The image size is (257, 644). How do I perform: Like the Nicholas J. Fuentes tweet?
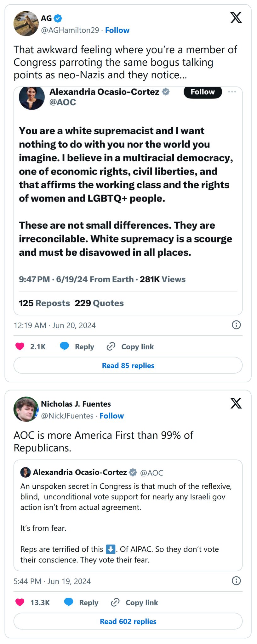[x=20, y=602]
